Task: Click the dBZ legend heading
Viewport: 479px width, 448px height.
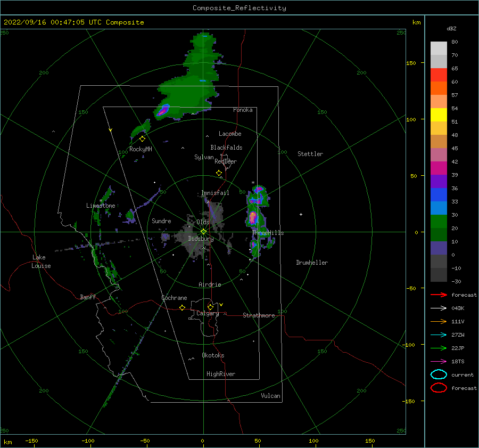Action: 451,28
